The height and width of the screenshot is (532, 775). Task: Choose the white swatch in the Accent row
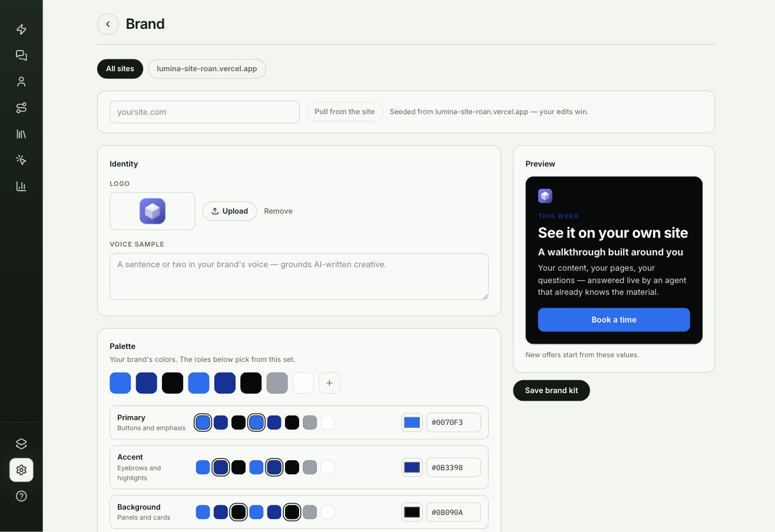(327, 467)
